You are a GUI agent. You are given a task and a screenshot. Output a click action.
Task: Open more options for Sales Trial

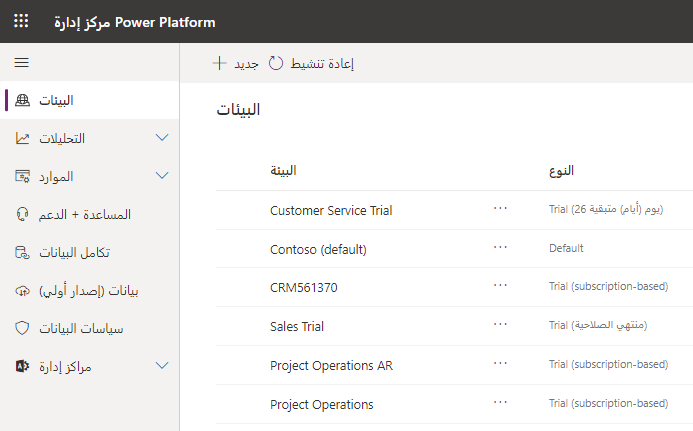[x=500, y=324]
